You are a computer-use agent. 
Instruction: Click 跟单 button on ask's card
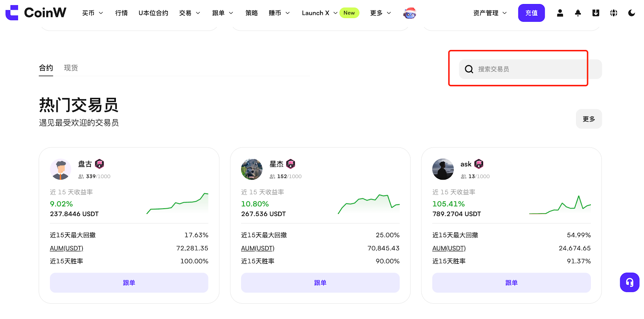[511, 283]
